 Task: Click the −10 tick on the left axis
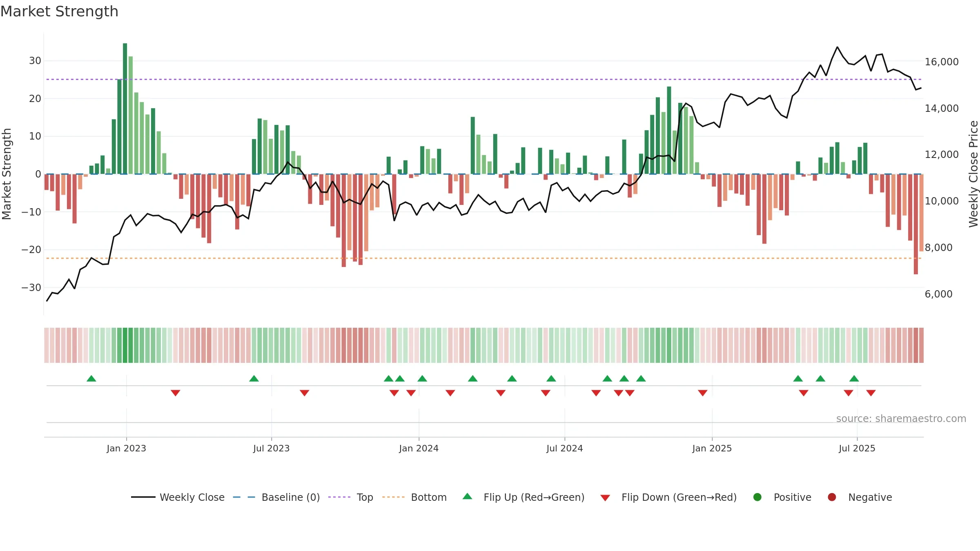click(31, 212)
